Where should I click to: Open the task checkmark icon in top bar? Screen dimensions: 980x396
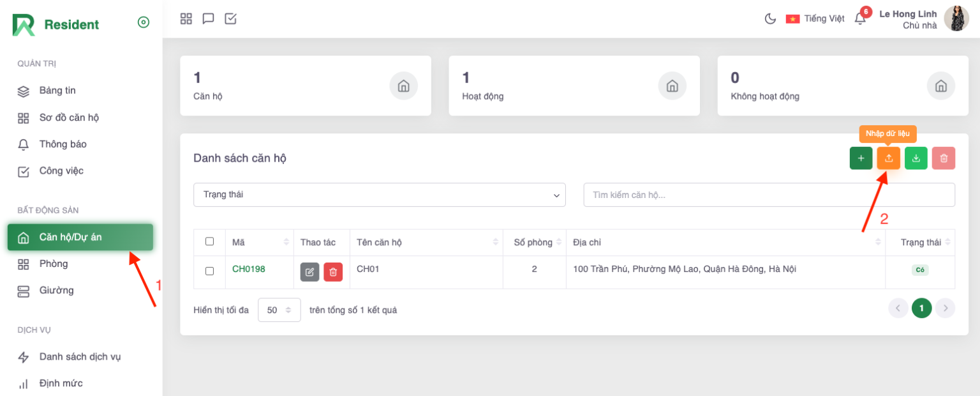point(230,19)
